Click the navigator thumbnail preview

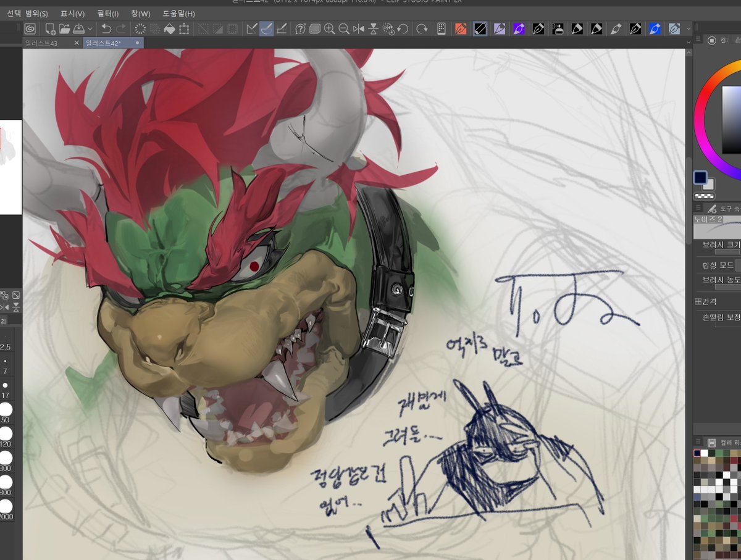[x=10, y=167]
